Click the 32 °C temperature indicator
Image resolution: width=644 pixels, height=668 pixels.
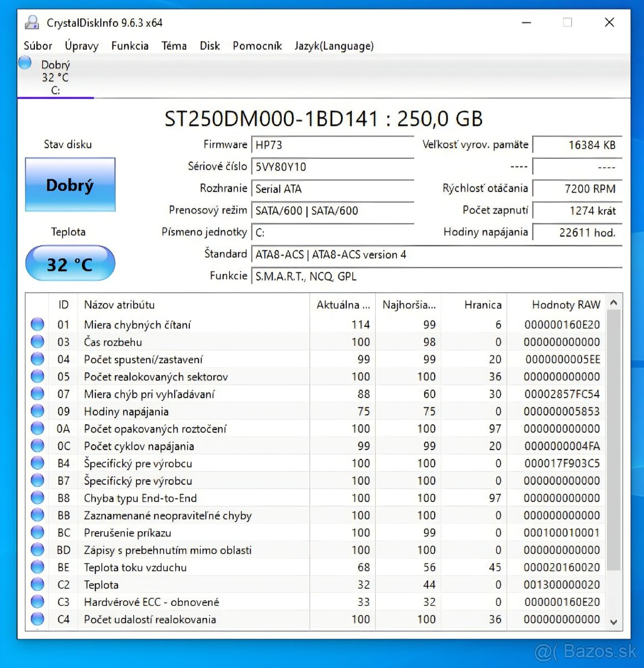[70, 263]
